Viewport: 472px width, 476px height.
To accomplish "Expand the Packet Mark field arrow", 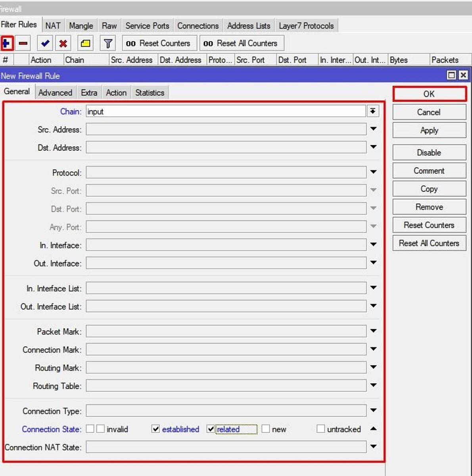I will click(373, 331).
